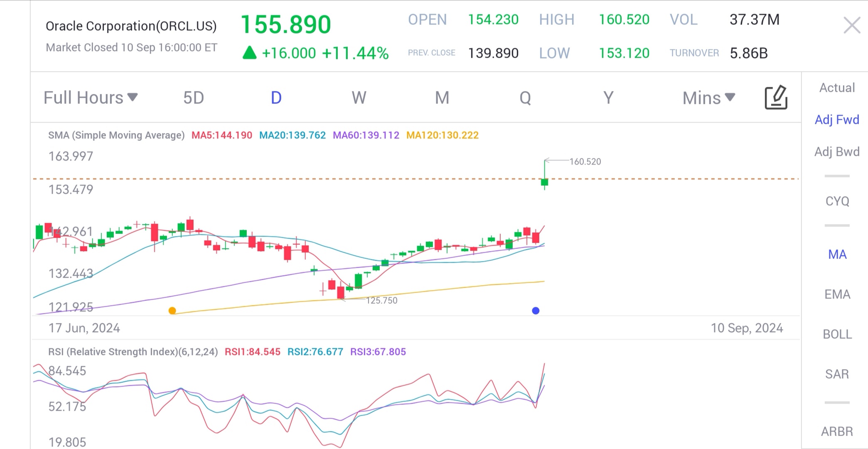Show the ARBR sub-indicator
868x449 pixels.
(x=837, y=432)
